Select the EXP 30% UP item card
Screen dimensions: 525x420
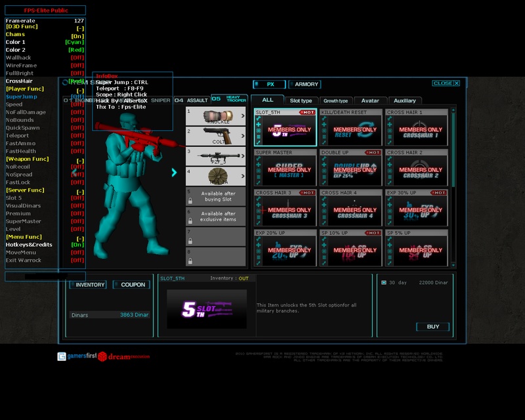(x=417, y=207)
